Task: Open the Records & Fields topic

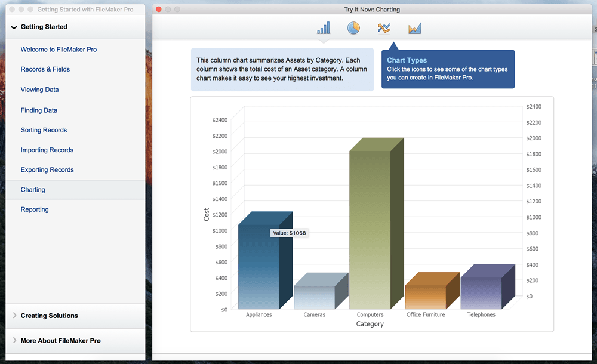Action: pyautogui.click(x=45, y=69)
